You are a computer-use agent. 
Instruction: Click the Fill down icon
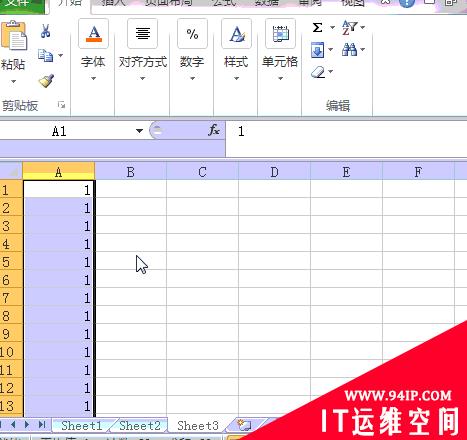tap(318, 50)
